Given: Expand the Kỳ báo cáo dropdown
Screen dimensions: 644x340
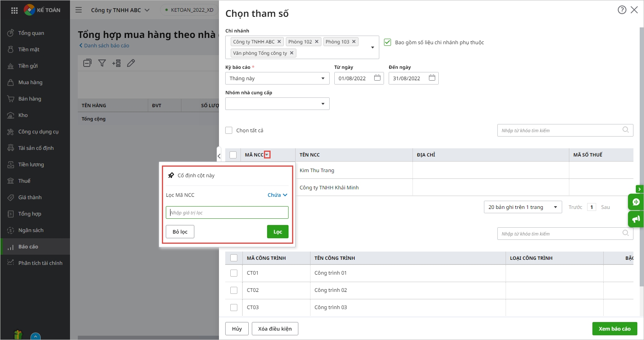Looking at the screenshot, I should (x=323, y=78).
